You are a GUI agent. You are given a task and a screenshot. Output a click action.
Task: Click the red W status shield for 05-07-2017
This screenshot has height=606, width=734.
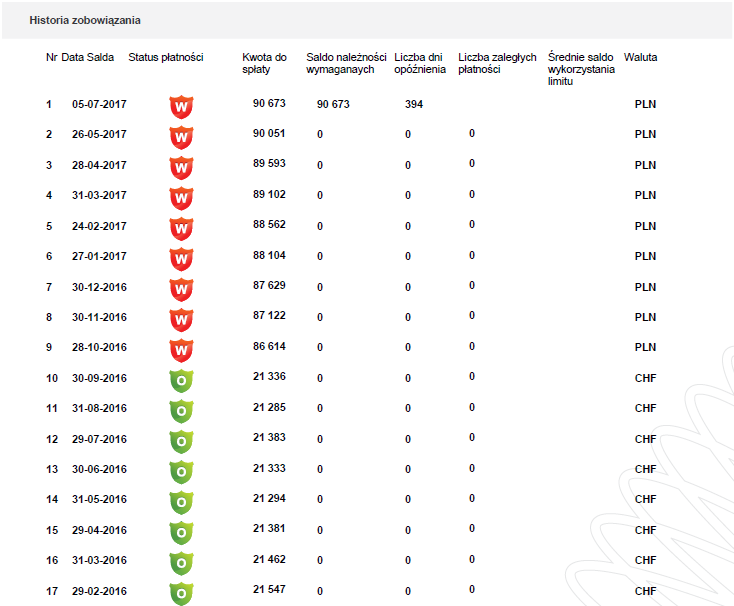click(181, 107)
